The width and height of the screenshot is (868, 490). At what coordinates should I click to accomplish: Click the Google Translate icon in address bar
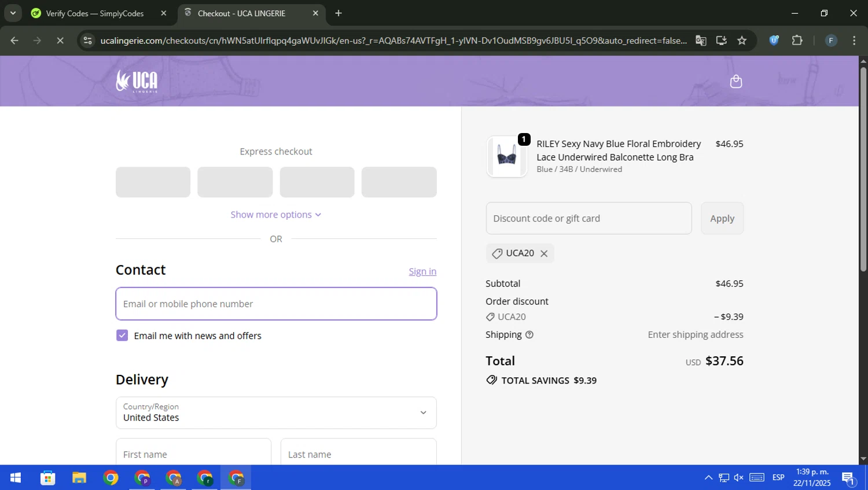(701, 40)
